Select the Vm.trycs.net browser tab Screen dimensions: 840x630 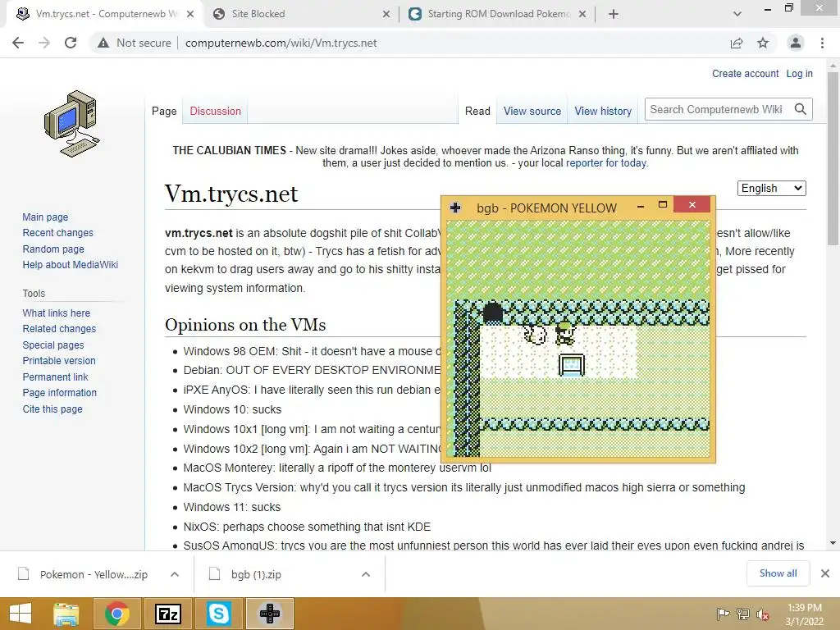pyautogui.click(x=104, y=14)
